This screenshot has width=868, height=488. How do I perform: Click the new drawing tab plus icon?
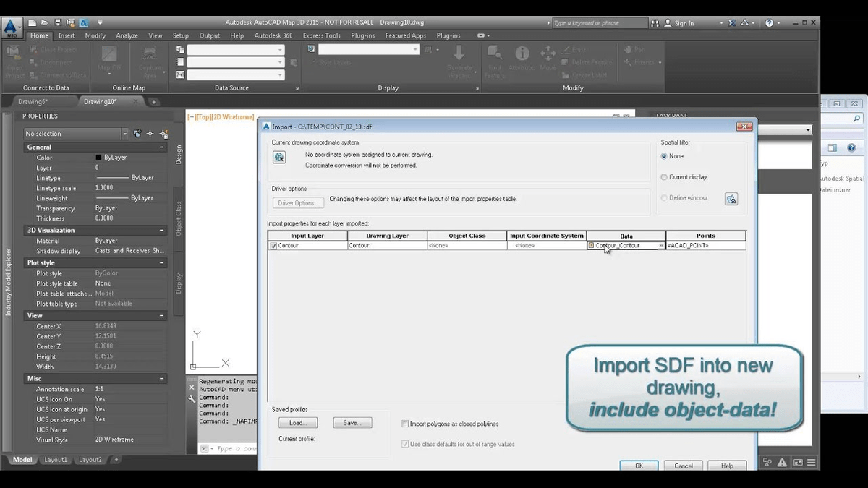(x=153, y=102)
